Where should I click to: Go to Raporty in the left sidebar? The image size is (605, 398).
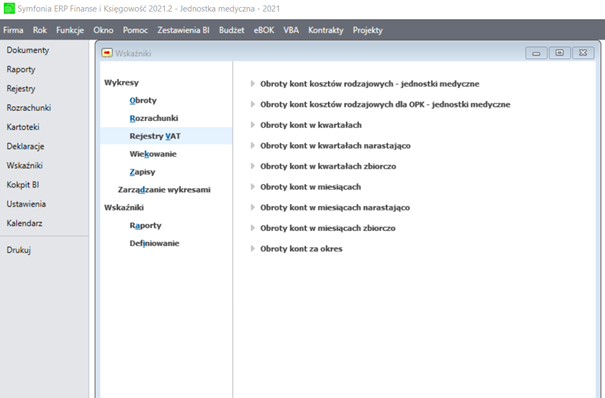pyautogui.click(x=21, y=69)
